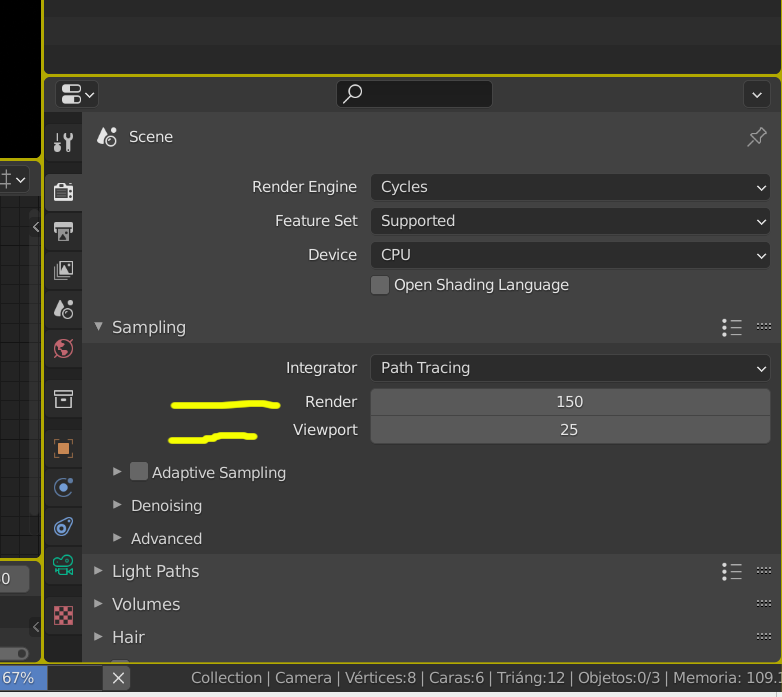Viewport: 782px width, 697px height.
Task: Cancel the render with the X button
Action: [x=118, y=678]
